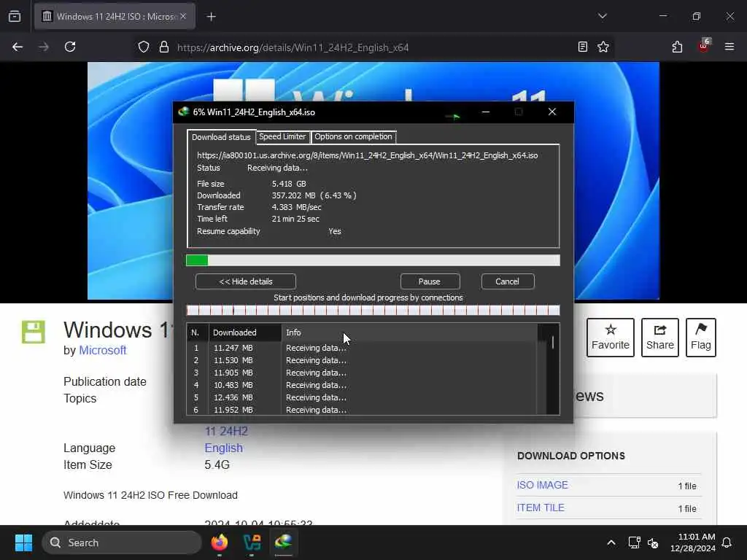Open the browser extensions puzzle icon
The width and height of the screenshot is (747, 560).
point(677,47)
